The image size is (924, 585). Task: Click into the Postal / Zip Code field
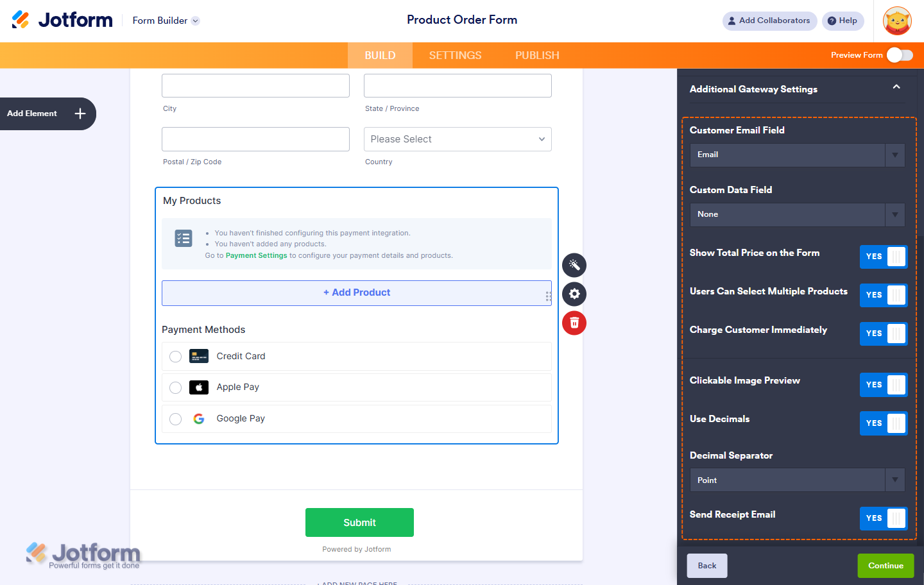tap(255, 139)
